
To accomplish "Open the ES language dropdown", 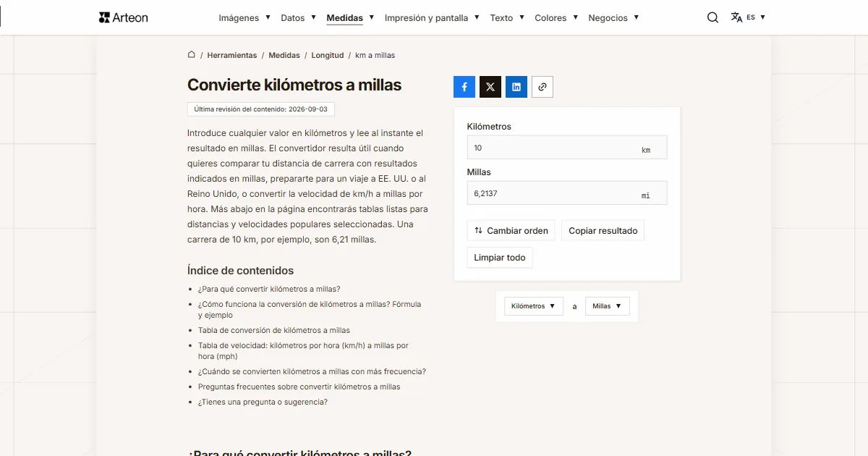I will (x=756, y=17).
